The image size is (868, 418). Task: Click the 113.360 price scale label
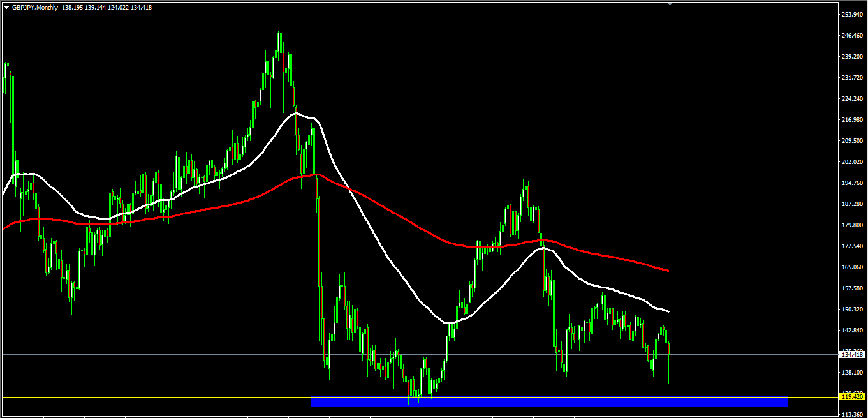[852, 414]
